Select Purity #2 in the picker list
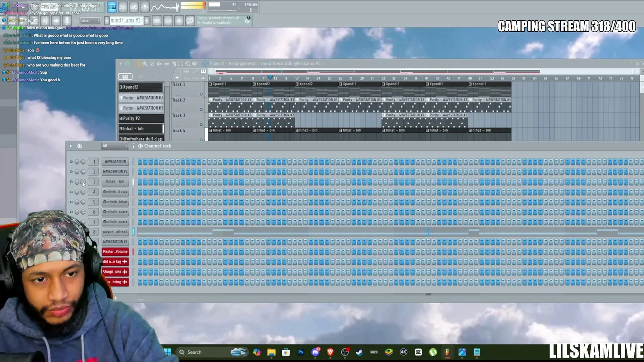Viewport: 644px width, 362px height. tap(141, 118)
